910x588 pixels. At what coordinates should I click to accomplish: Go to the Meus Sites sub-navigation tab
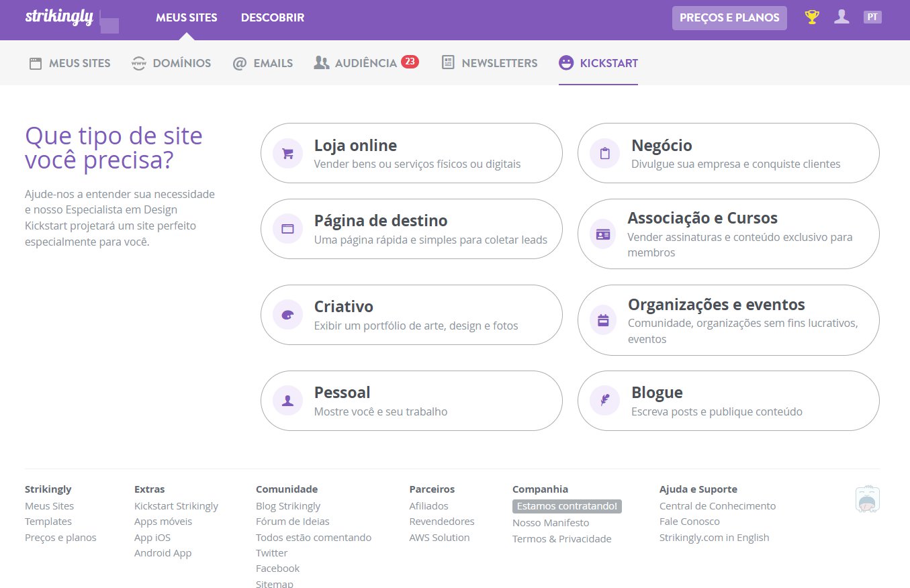(x=70, y=63)
